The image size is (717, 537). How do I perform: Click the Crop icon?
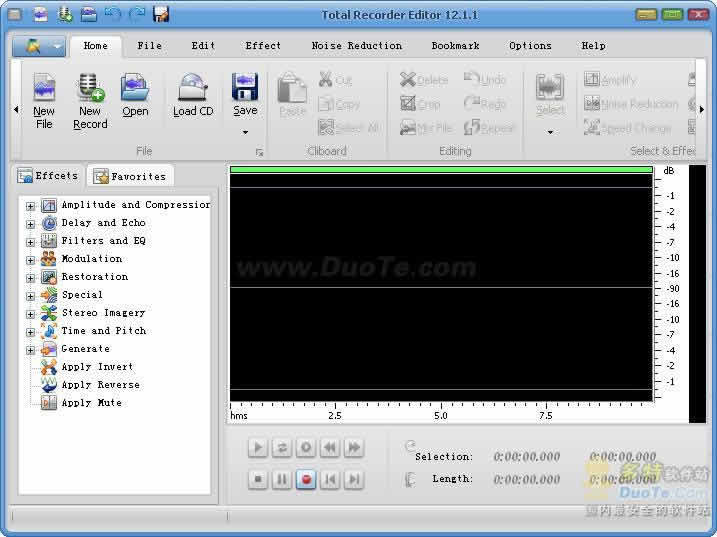pyautogui.click(x=408, y=104)
